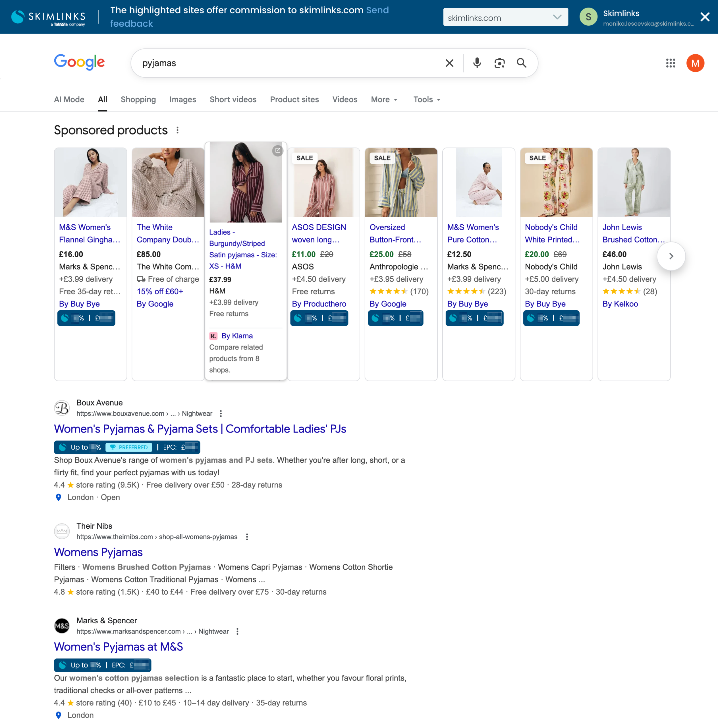Image resolution: width=718 pixels, height=728 pixels.
Task: Open Sponsored products options menu
Action: [x=177, y=130]
